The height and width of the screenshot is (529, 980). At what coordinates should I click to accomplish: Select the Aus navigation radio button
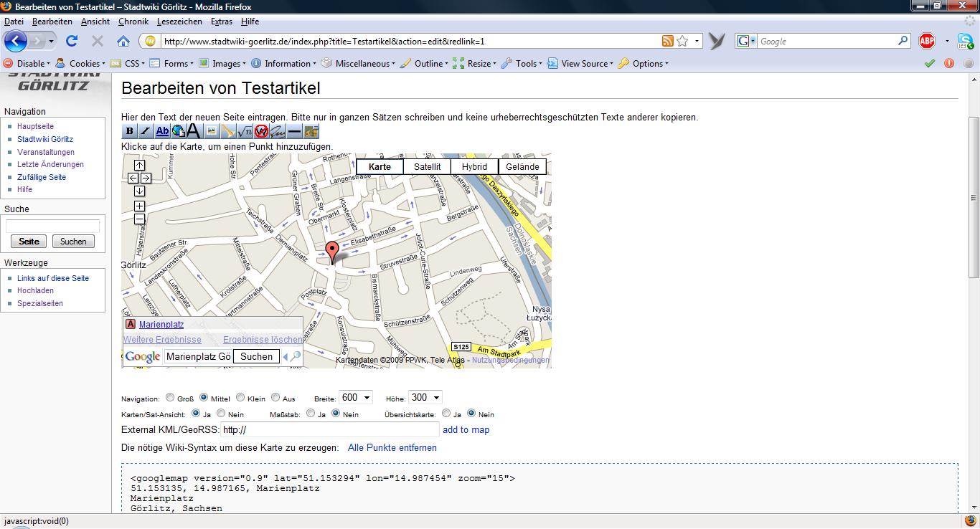[x=275, y=397]
